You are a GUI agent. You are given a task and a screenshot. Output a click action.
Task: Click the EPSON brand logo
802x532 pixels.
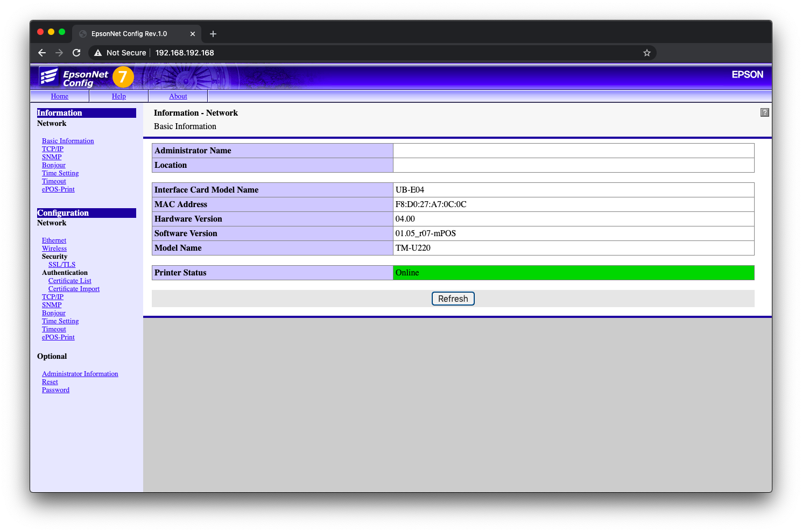[747, 75]
